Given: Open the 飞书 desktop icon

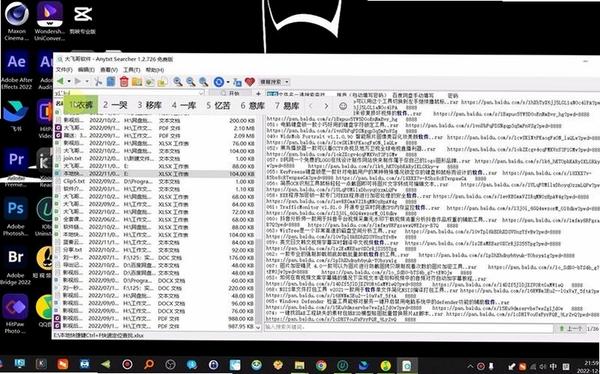Looking at the screenshot, I should (x=15, y=115).
